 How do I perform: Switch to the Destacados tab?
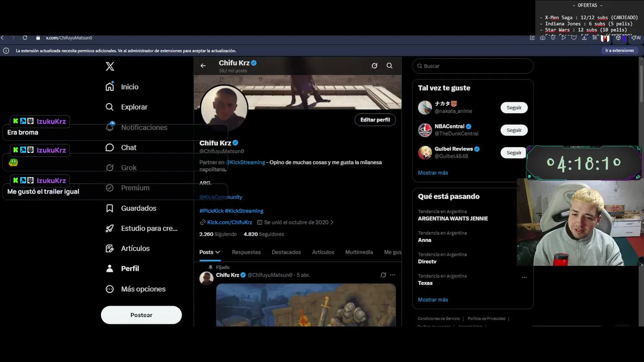286,252
